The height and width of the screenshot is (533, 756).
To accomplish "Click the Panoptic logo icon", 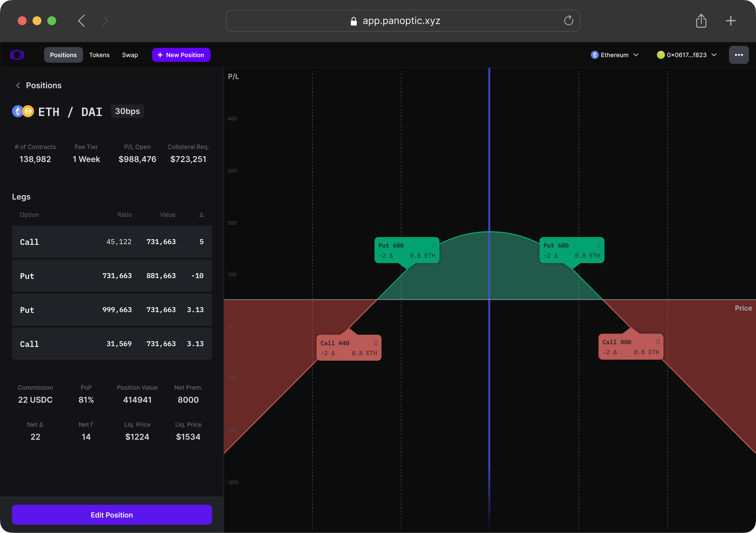I will click(x=17, y=55).
